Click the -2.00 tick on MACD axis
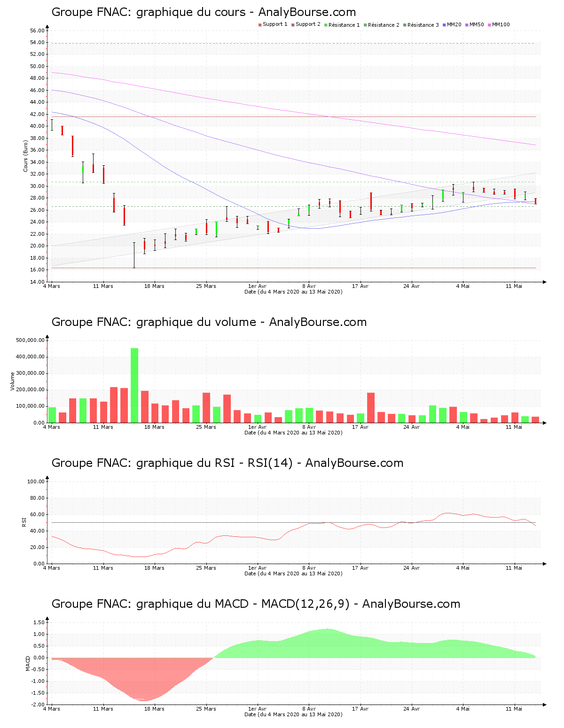The width and height of the screenshot is (564, 728). coord(39,705)
